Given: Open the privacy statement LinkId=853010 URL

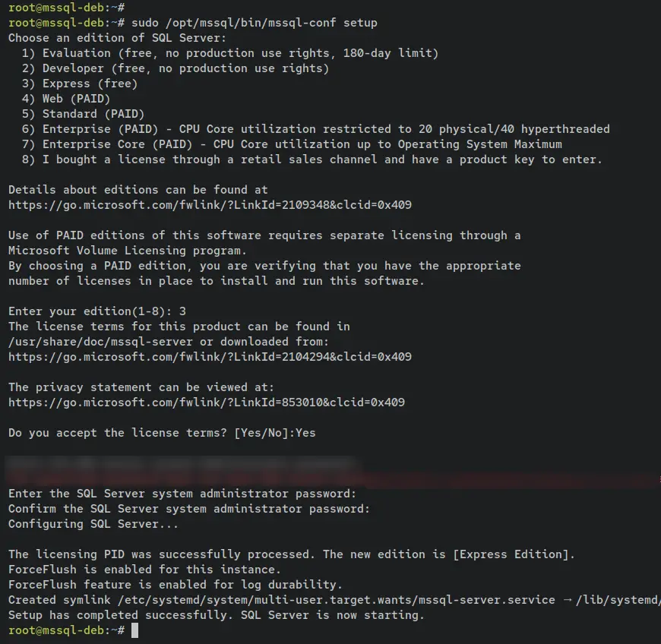Looking at the screenshot, I should [x=207, y=402].
